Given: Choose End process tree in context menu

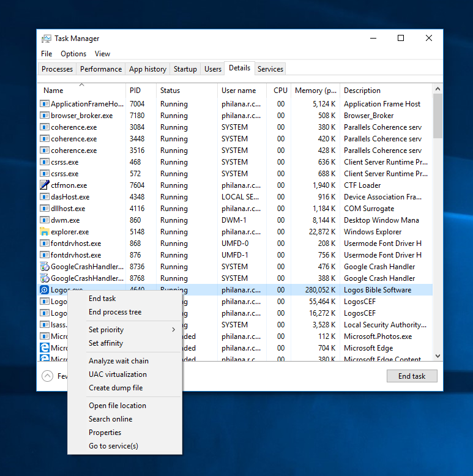Looking at the screenshot, I should tap(125, 312).
